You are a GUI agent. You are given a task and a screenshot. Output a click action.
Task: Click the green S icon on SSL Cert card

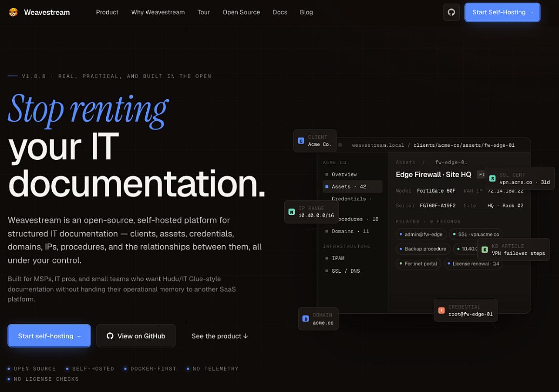click(x=492, y=179)
